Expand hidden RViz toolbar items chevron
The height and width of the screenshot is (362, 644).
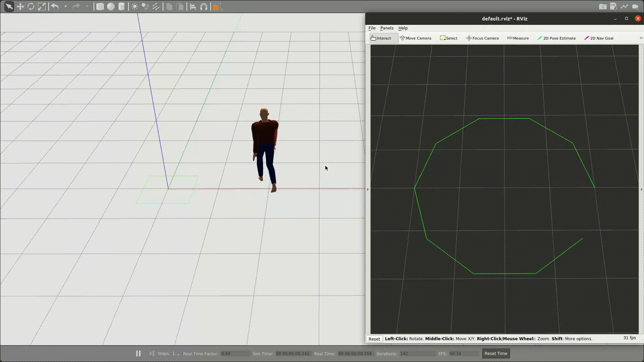[641, 38]
